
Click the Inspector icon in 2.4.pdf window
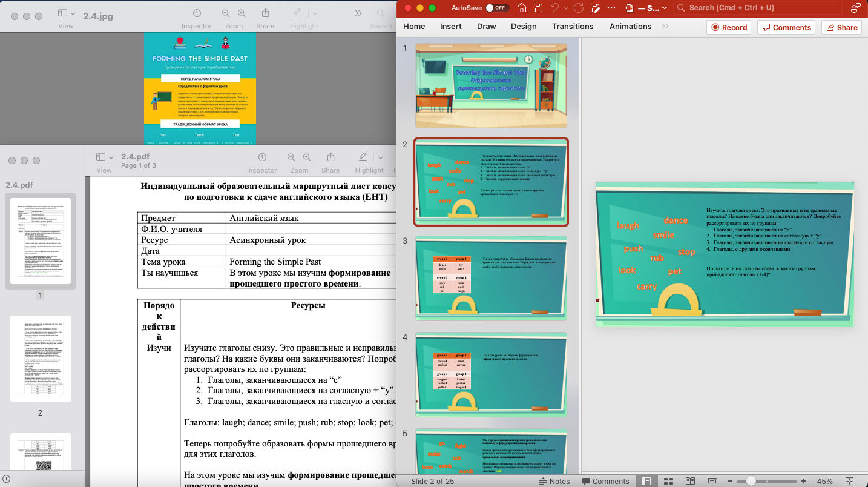(x=262, y=157)
